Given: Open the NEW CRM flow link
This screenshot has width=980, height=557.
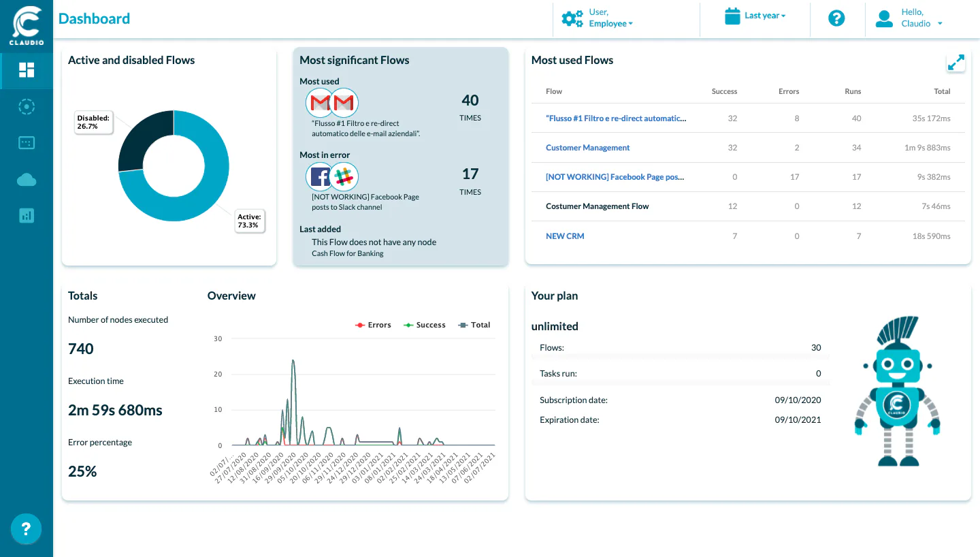Looking at the screenshot, I should (565, 236).
